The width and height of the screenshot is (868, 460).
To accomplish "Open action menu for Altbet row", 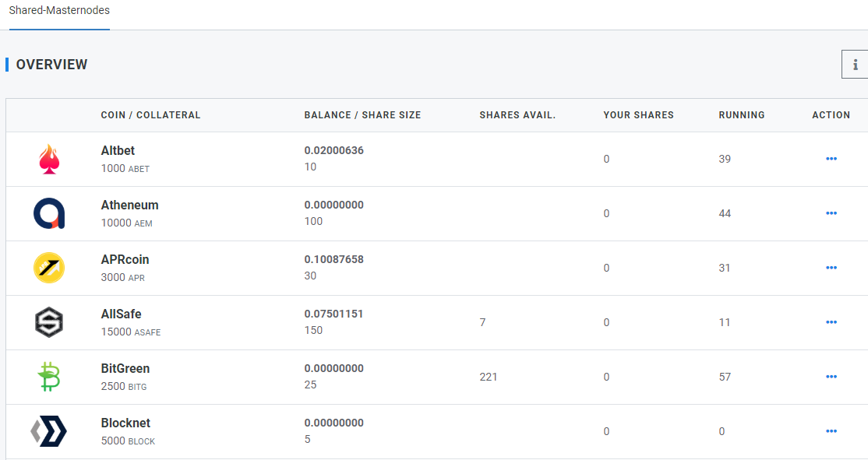I will [831, 159].
